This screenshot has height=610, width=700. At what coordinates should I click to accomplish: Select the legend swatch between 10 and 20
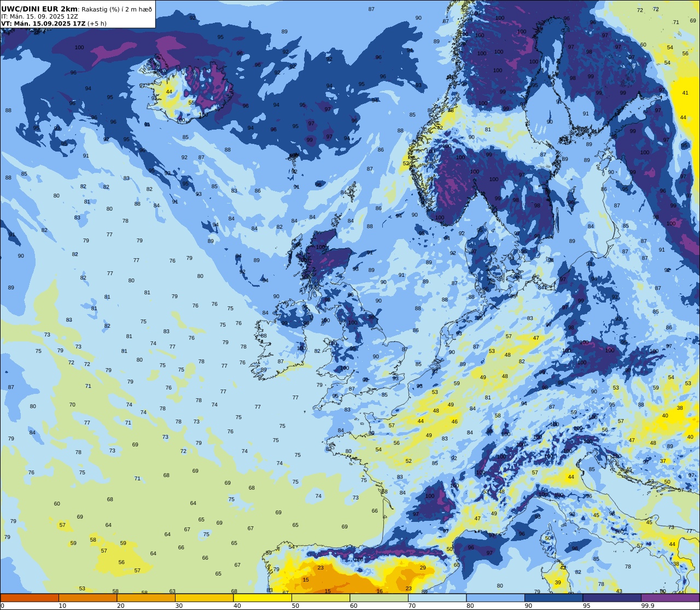click(x=87, y=597)
